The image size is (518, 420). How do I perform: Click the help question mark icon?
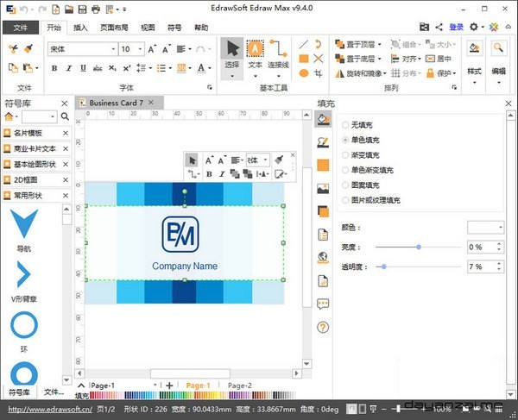click(323, 327)
